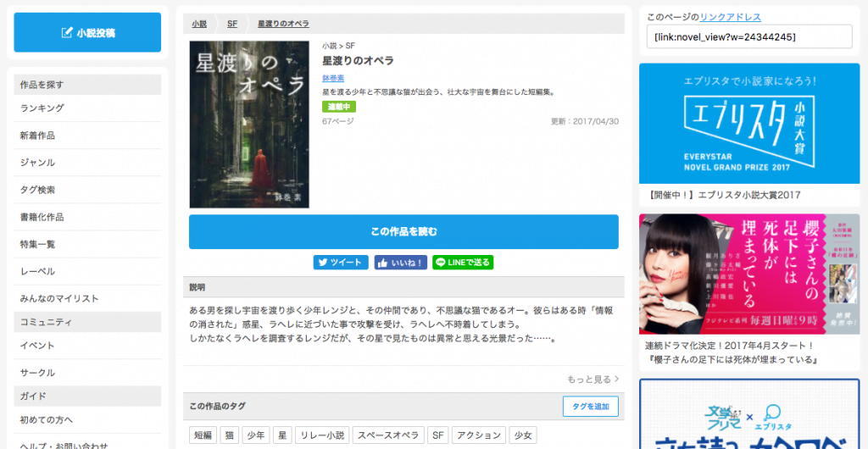This screenshot has width=868, height=449.
Task: Select the リレー小説 tag
Action: coord(322,435)
